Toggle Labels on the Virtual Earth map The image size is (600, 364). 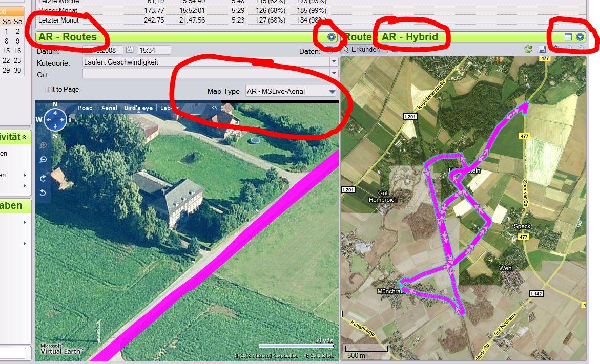coord(169,108)
